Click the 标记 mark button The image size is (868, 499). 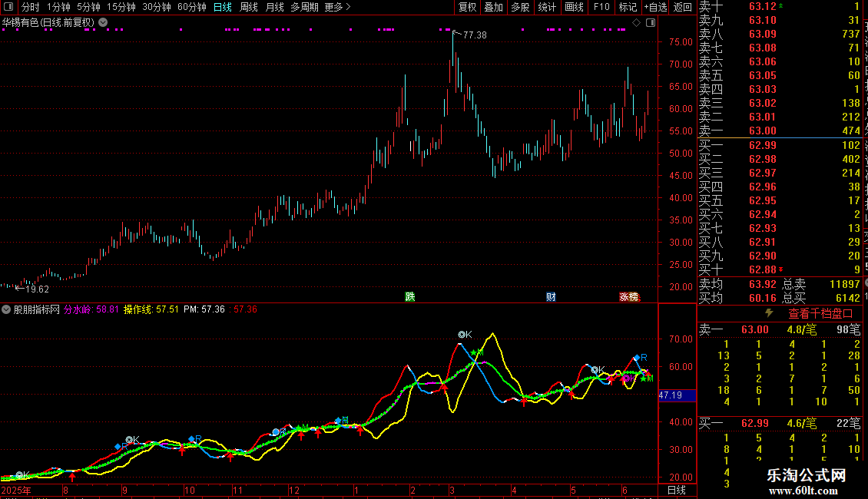coord(628,7)
